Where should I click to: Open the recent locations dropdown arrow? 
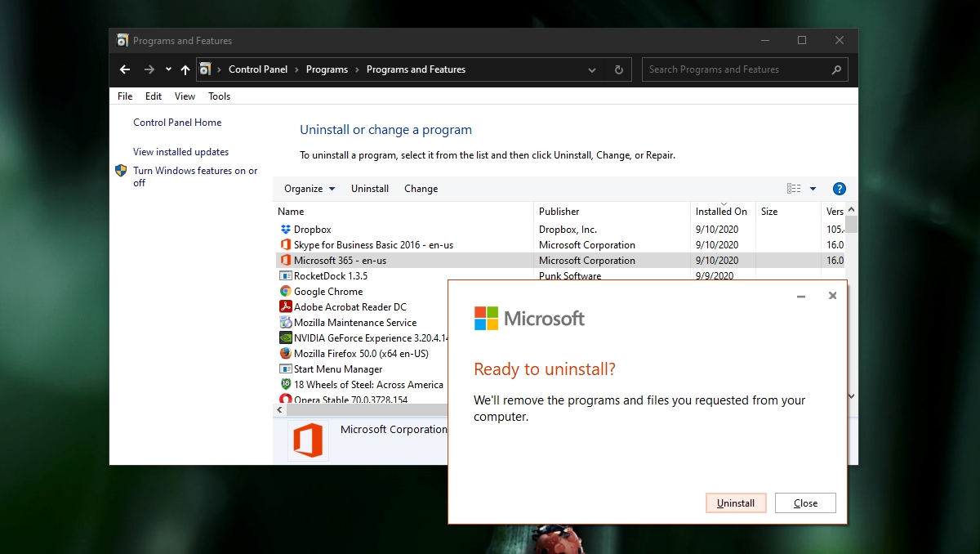[x=168, y=69]
